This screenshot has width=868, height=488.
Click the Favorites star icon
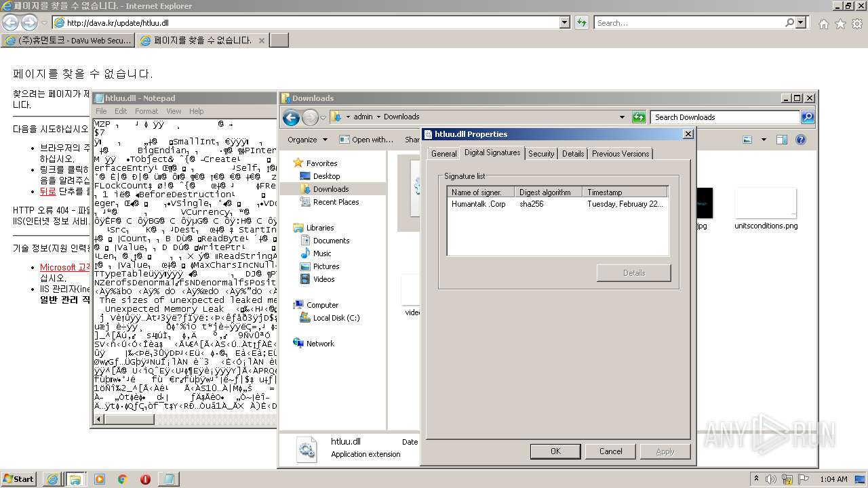pyautogui.click(x=298, y=163)
